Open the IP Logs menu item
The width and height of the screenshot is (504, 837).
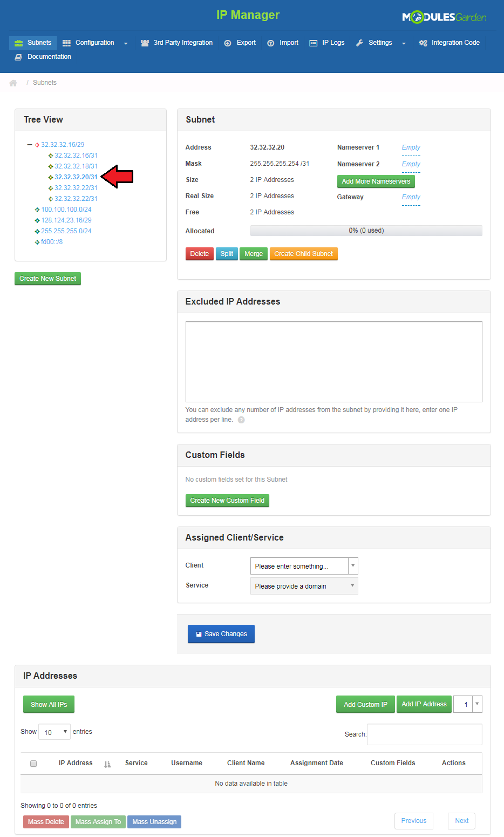[x=327, y=43]
